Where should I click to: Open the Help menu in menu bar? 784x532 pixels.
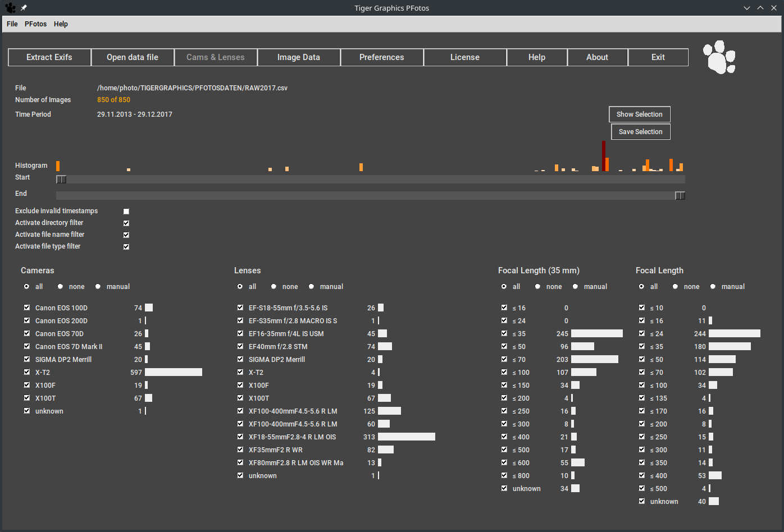pyautogui.click(x=61, y=24)
